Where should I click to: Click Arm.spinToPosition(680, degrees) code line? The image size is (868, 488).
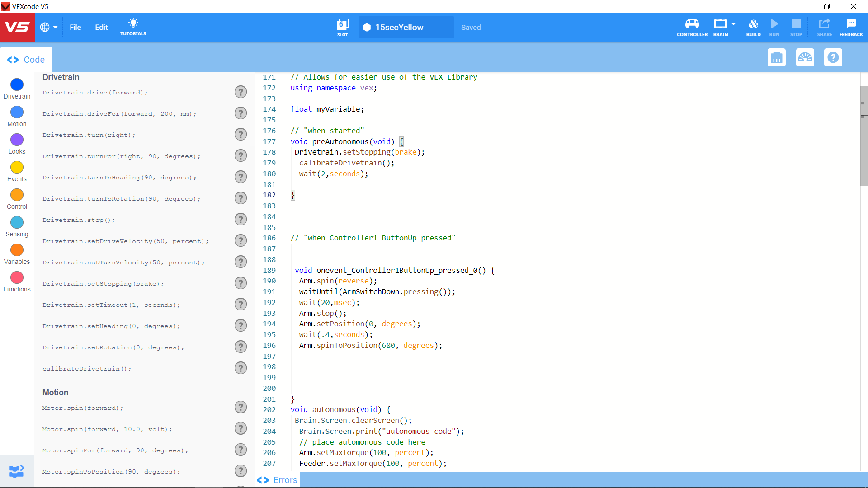[x=370, y=346]
